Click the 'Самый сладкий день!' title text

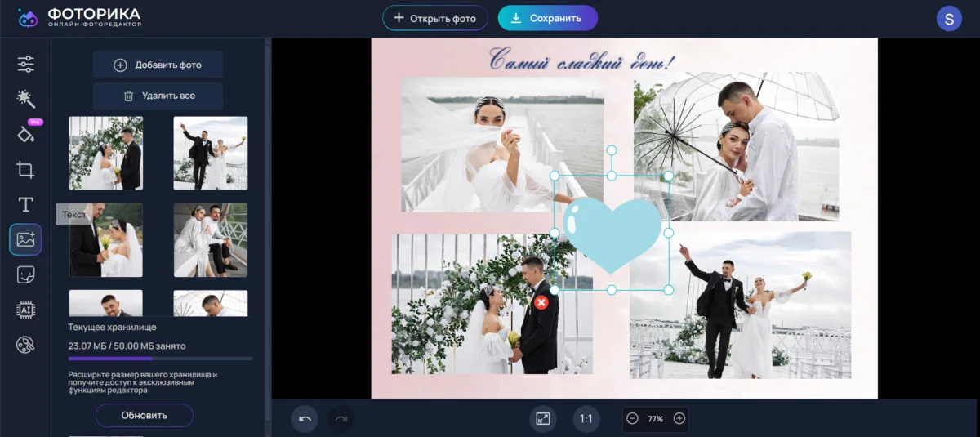(582, 60)
